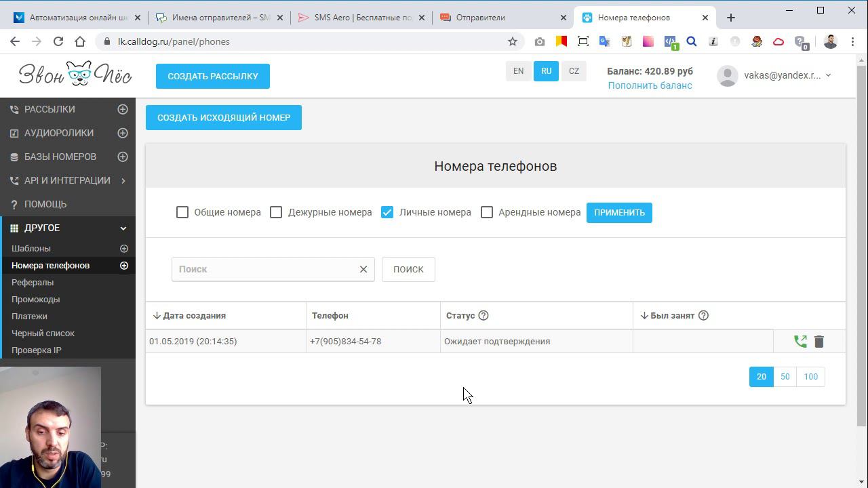Show 100 rows per page

811,377
